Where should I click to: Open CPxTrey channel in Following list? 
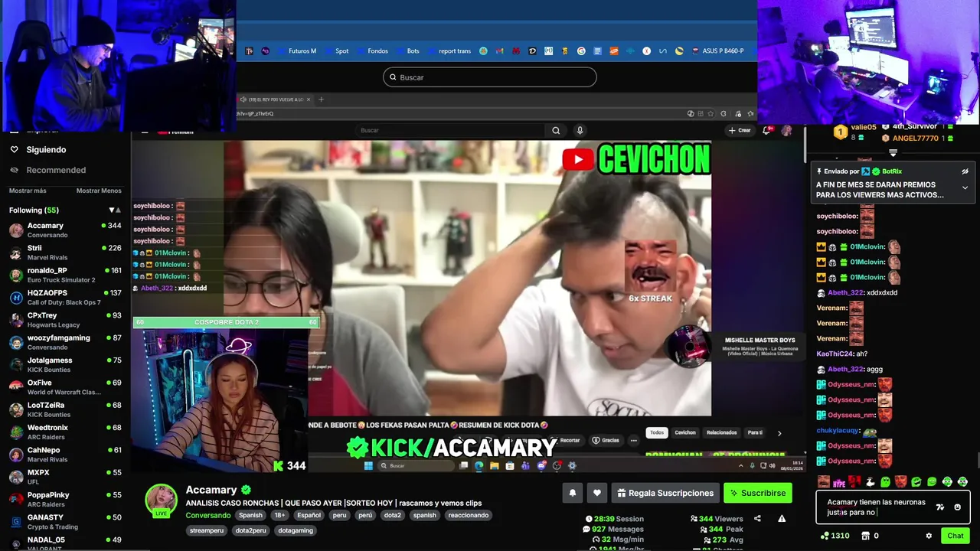click(x=65, y=320)
